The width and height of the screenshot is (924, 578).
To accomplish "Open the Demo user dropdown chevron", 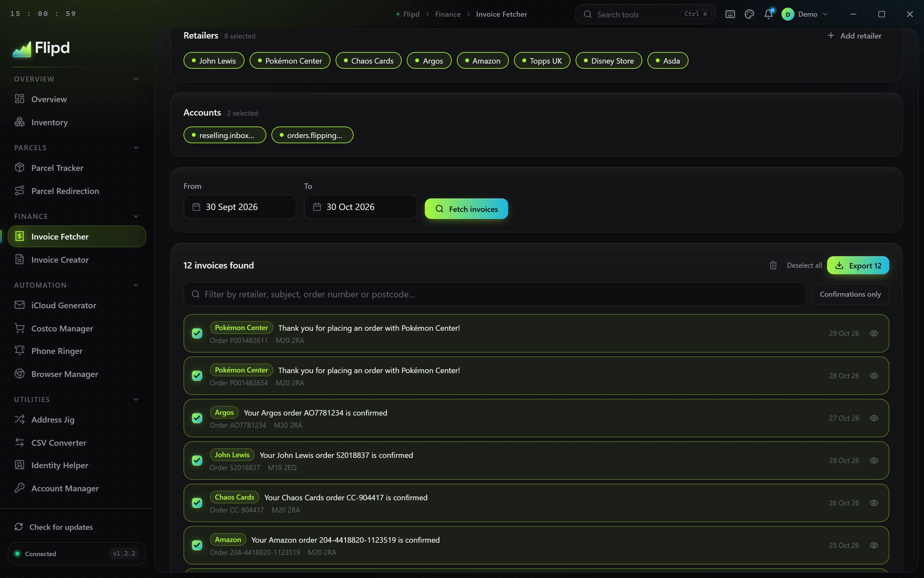I will [825, 14].
